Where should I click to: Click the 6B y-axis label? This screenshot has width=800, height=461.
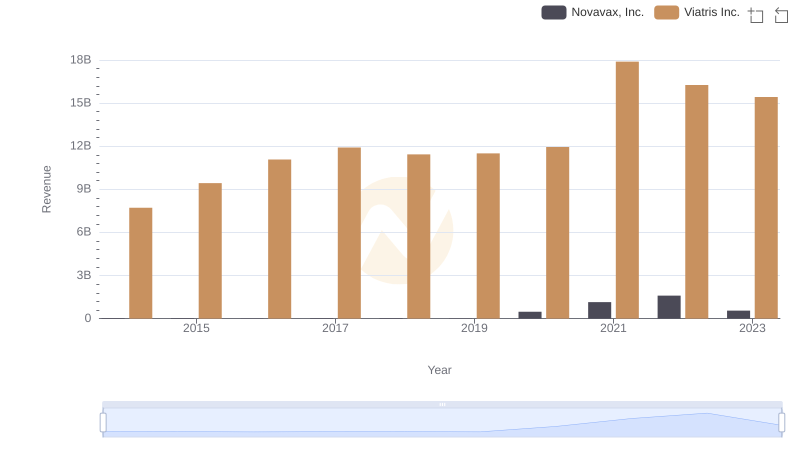pos(84,232)
